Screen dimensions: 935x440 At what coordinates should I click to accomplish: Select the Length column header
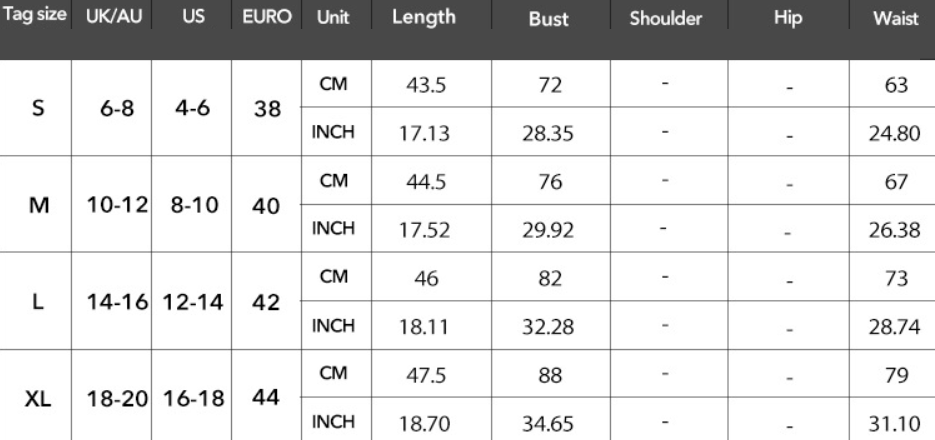point(423,17)
